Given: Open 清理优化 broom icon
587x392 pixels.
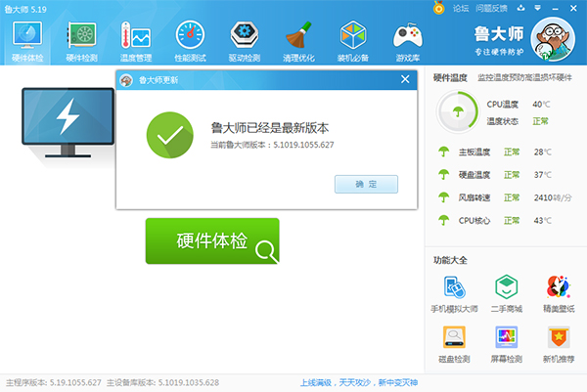Looking at the screenshot, I should tap(298, 35).
